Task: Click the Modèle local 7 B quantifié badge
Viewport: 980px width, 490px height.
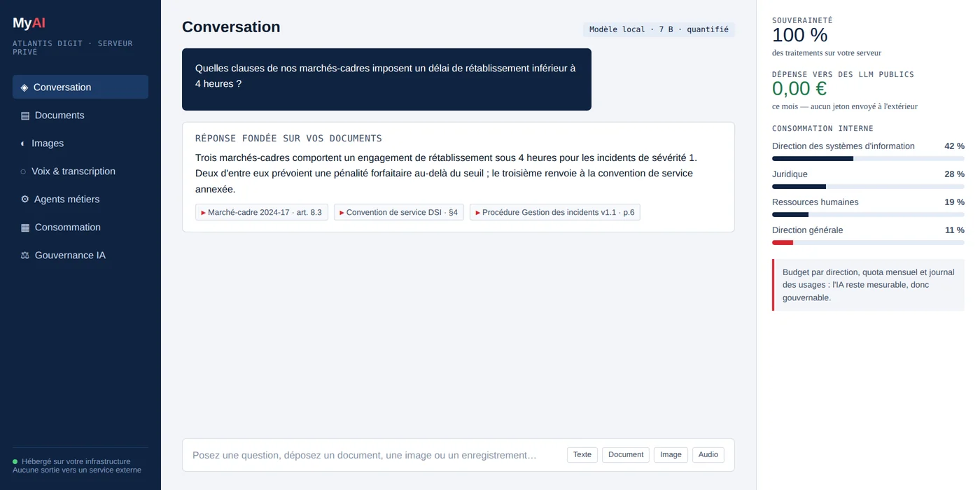Action: [659, 29]
